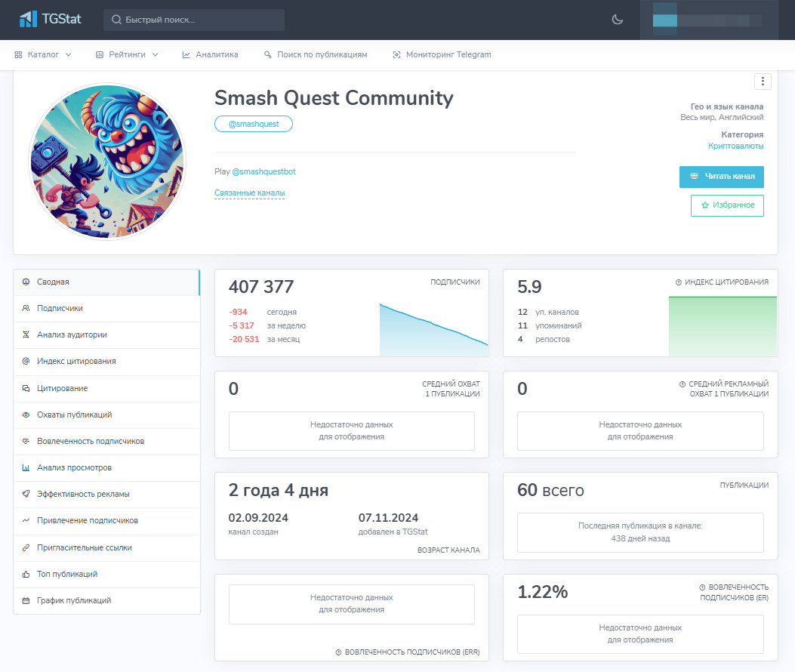The image size is (795, 672).
Task: Click the Криптовалюты category link
Action: (735, 146)
